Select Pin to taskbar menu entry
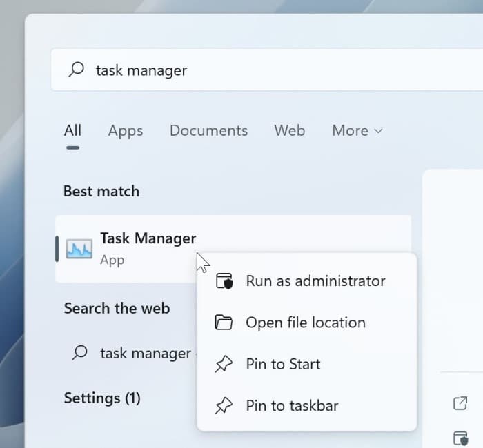483x448 pixels. (x=307, y=405)
